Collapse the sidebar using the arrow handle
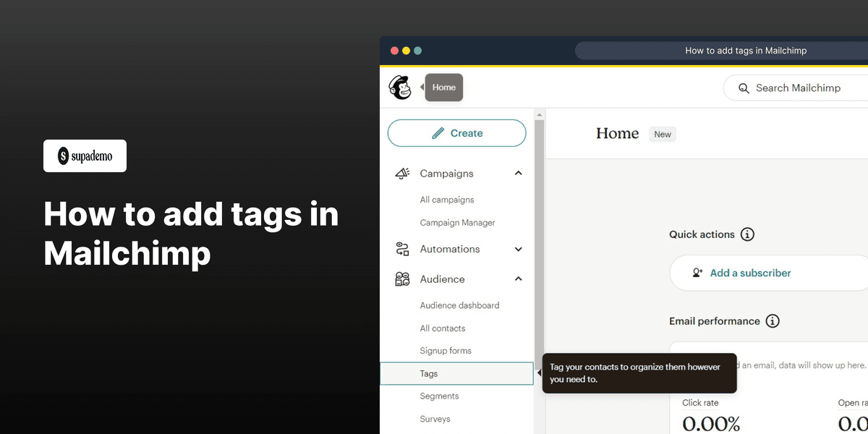Screen dimensions: 868x434 point(538,373)
